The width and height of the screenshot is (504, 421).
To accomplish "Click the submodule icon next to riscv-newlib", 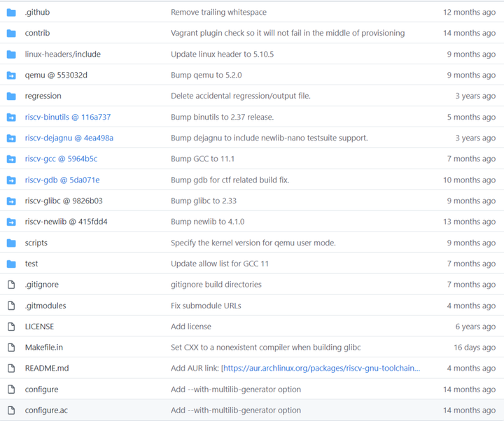I will click(11, 222).
